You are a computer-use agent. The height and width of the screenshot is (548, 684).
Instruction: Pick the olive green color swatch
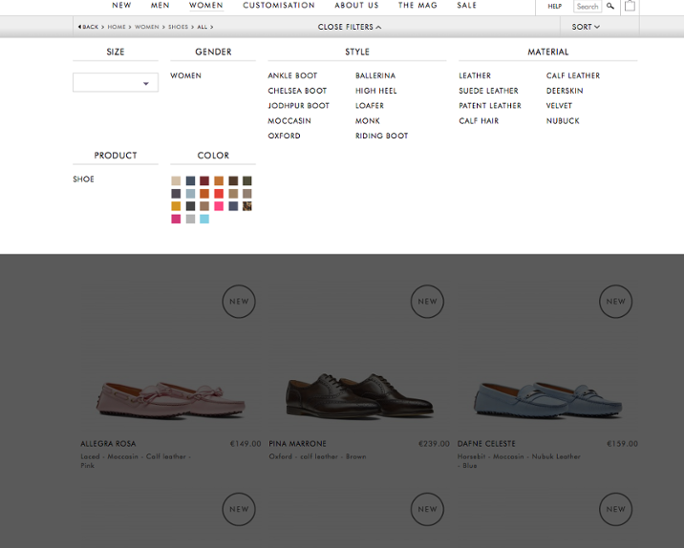point(247,181)
